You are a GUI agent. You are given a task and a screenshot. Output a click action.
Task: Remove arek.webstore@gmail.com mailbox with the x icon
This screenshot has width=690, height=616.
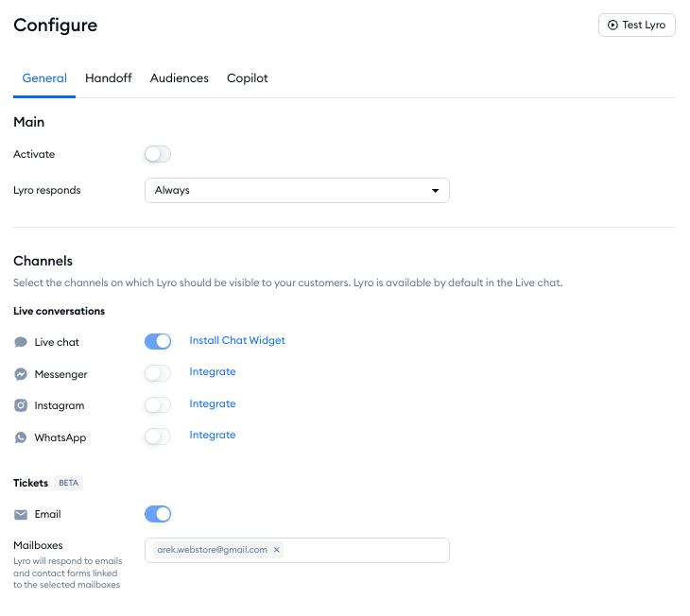coord(277,550)
